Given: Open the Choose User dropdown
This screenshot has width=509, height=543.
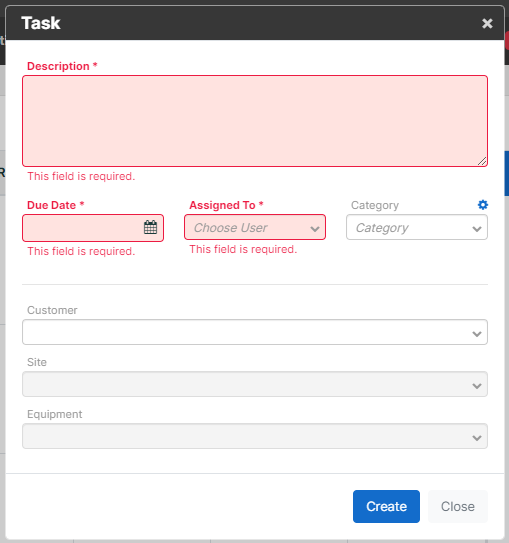Looking at the screenshot, I should click(x=255, y=227).
